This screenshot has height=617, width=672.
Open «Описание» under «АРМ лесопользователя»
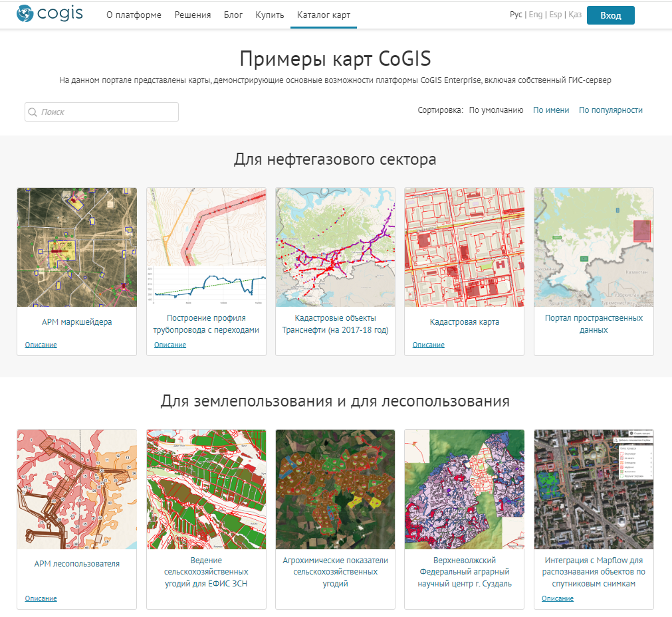(x=41, y=598)
